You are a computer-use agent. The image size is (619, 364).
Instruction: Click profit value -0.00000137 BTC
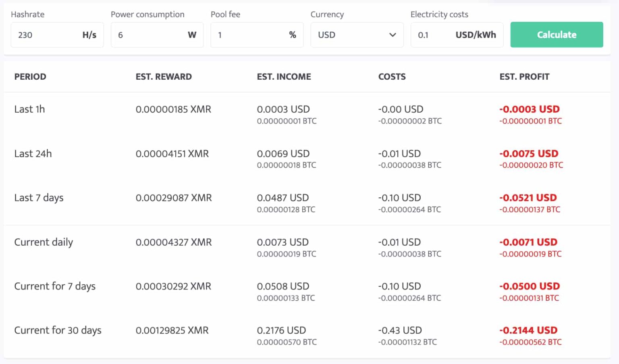pyautogui.click(x=530, y=209)
